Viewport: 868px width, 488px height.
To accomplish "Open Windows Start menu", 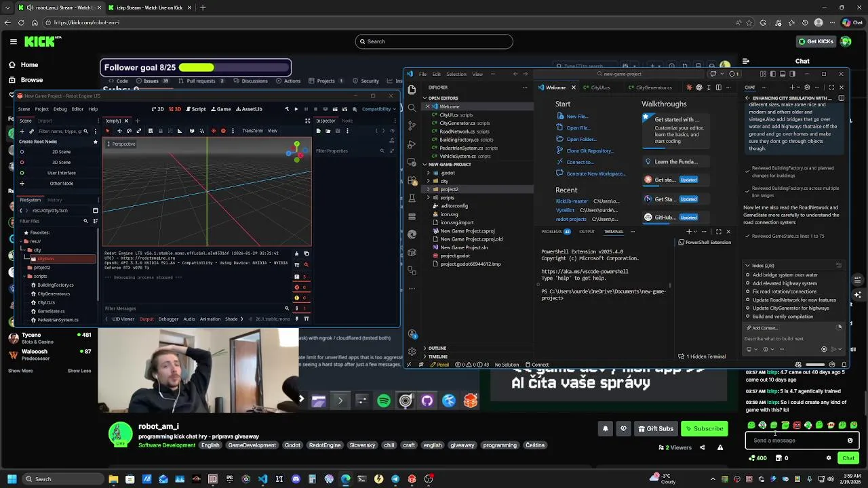I will [x=11, y=479].
